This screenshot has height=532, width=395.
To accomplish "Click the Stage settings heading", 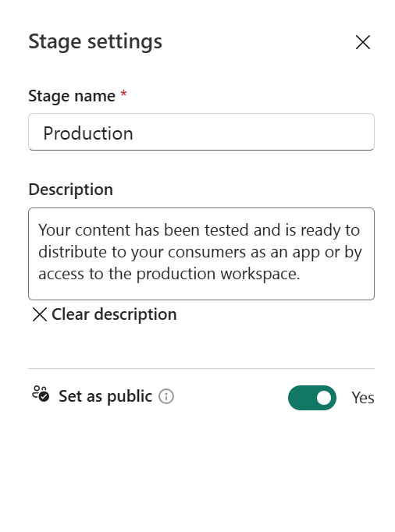I will click(x=95, y=42).
